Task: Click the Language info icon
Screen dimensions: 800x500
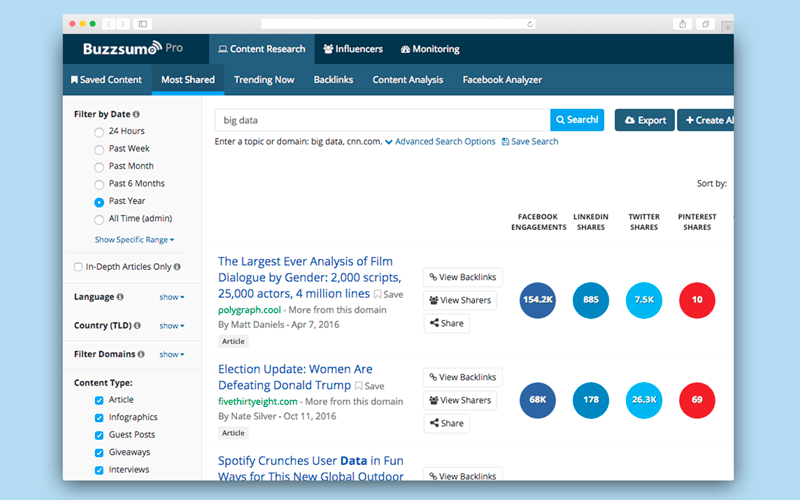Action: (120, 296)
